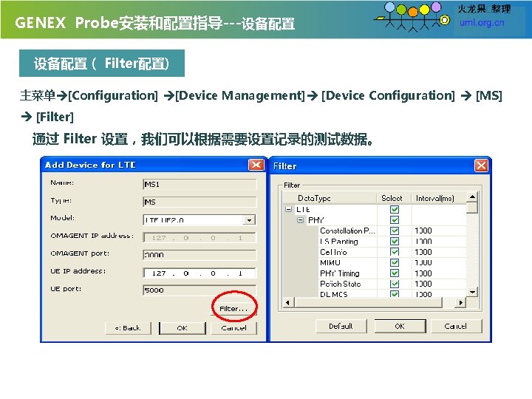Open the Model dropdown arrow
The width and height of the screenshot is (532, 399).
[250, 220]
